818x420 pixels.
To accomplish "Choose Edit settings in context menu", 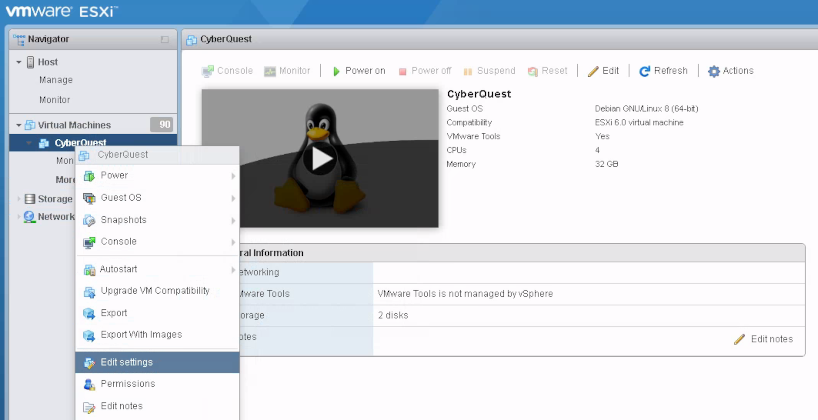I will point(157,362).
